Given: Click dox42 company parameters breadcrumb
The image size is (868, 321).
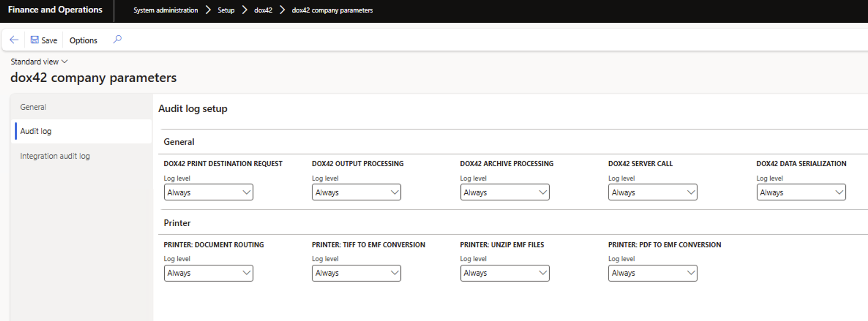Looking at the screenshot, I should coord(332,10).
